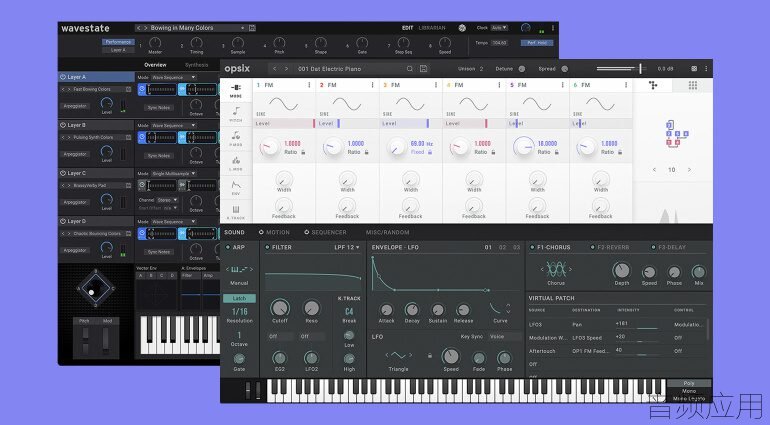770x425 pixels.
Task: Adjust the opsix master volume slider
Action: (x=621, y=69)
